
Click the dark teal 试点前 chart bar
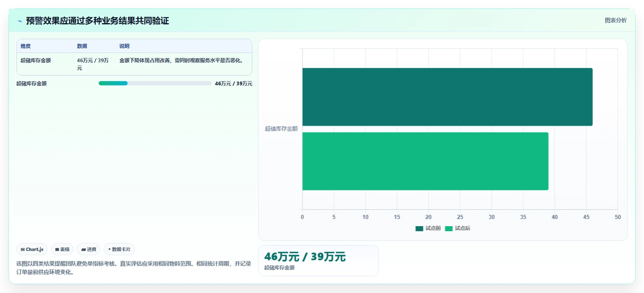pyautogui.click(x=447, y=97)
